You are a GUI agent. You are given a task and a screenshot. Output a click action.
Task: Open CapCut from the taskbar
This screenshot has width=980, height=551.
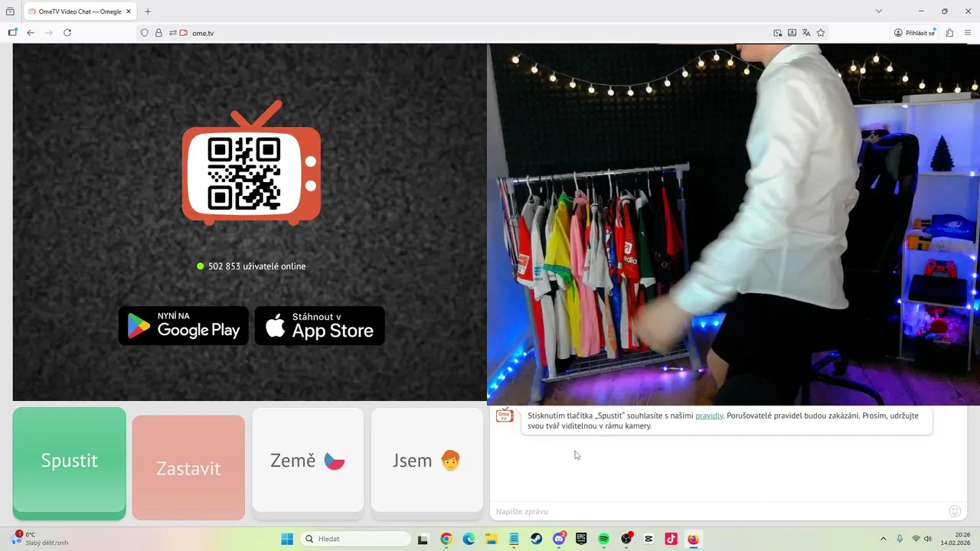click(x=649, y=539)
